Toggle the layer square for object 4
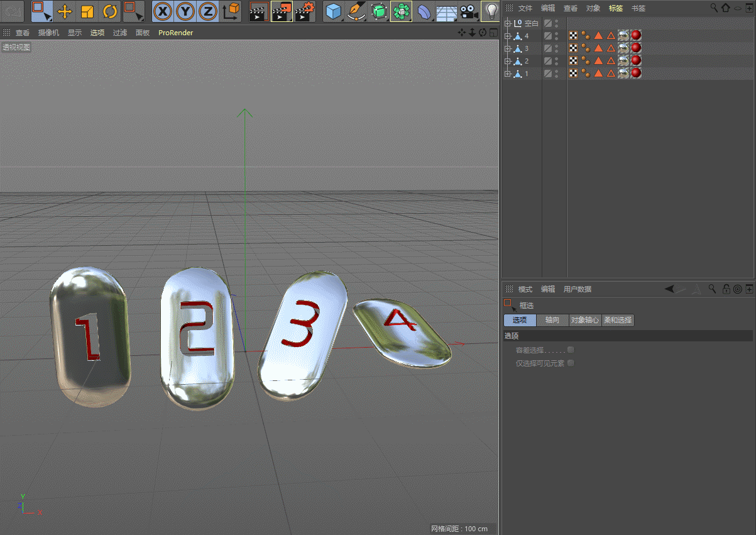This screenshot has width=756, height=535. coord(548,36)
